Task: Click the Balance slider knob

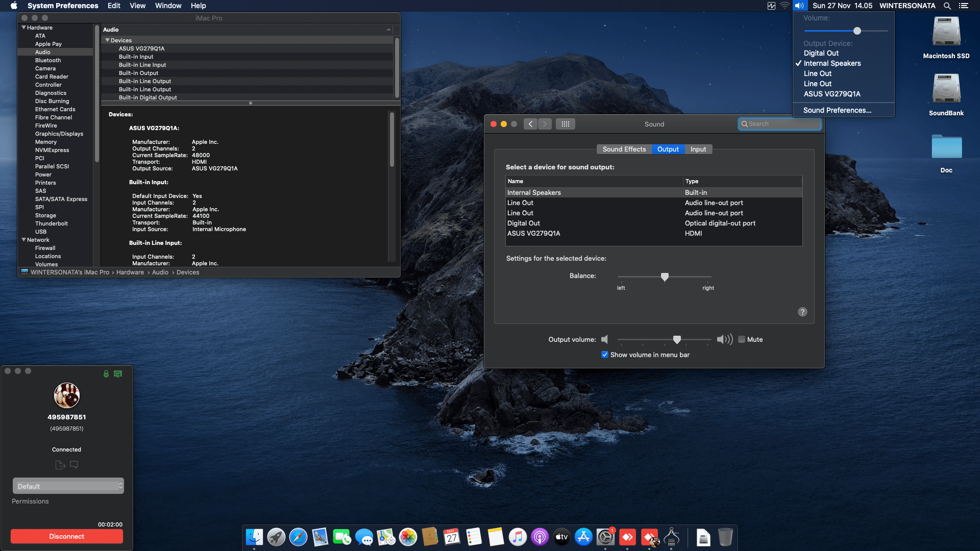Action: click(x=665, y=277)
